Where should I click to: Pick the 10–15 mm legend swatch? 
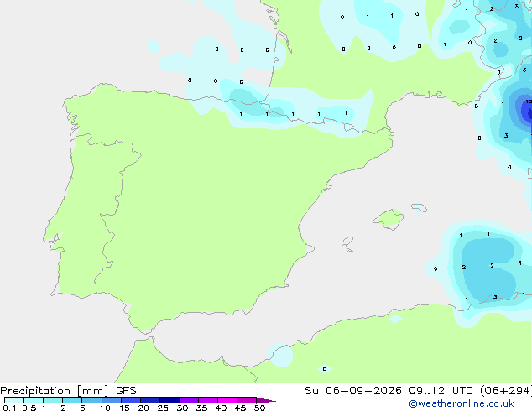point(112,400)
